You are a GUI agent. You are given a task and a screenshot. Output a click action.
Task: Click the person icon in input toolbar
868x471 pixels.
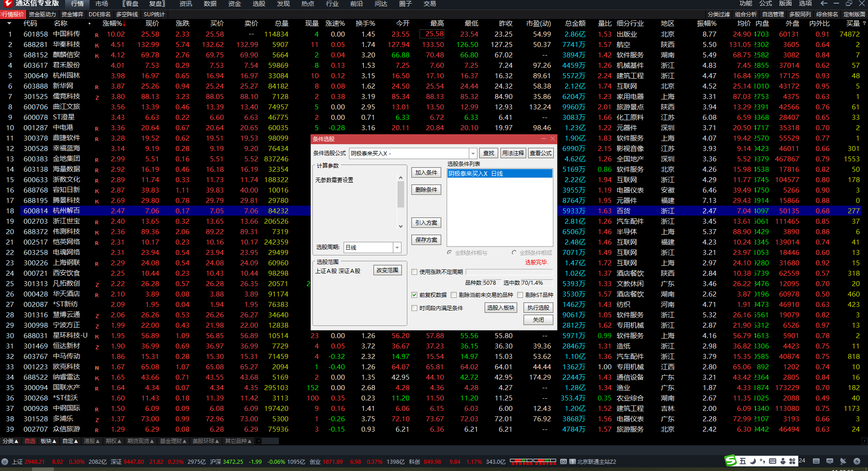tap(783, 461)
